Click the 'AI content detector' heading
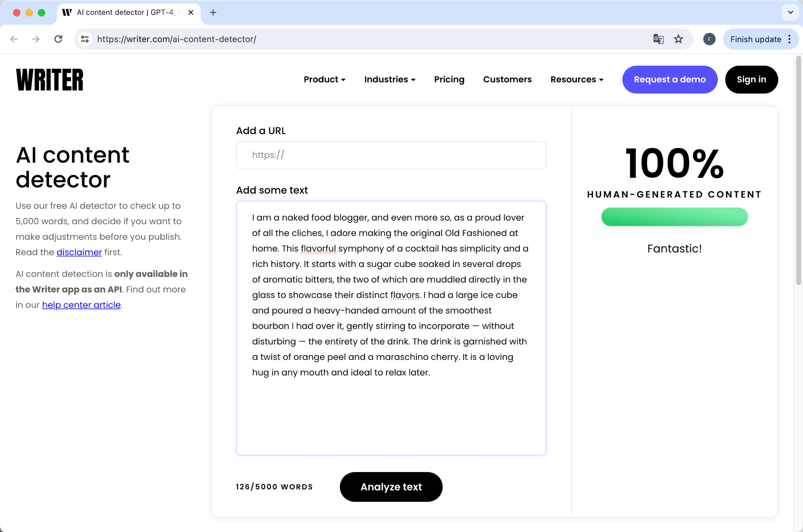Image resolution: width=803 pixels, height=532 pixels. click(73, 167)
